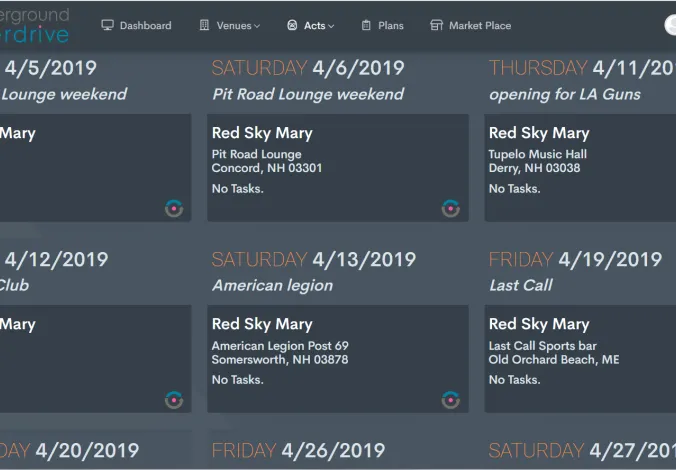Click the Acts face icon
Screen dimensions: 676x470
[x=292, y=25]
